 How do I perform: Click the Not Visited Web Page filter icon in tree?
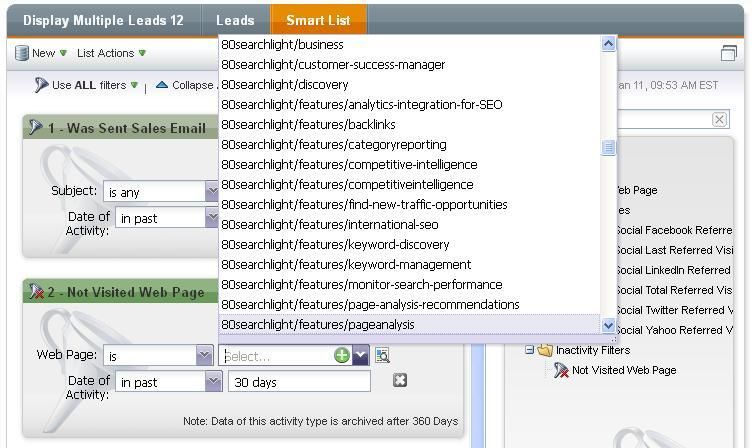point(561,370)
